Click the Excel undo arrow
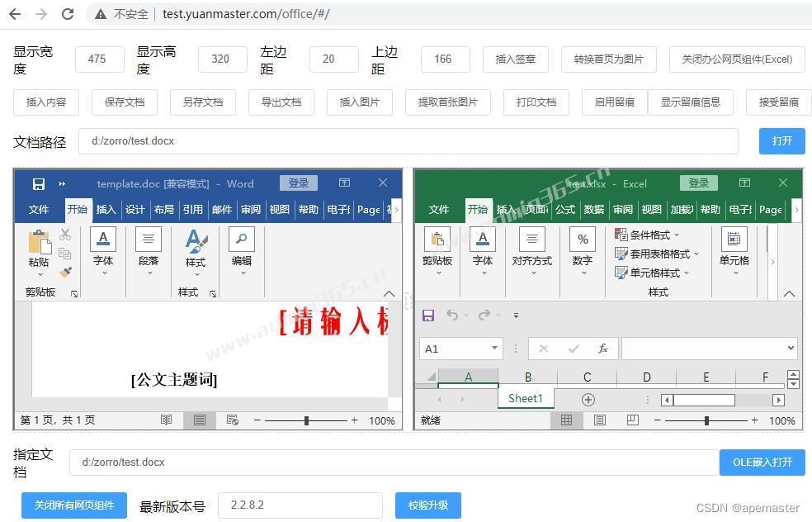This screenshot has width=812, height=522. pos(452,315)
